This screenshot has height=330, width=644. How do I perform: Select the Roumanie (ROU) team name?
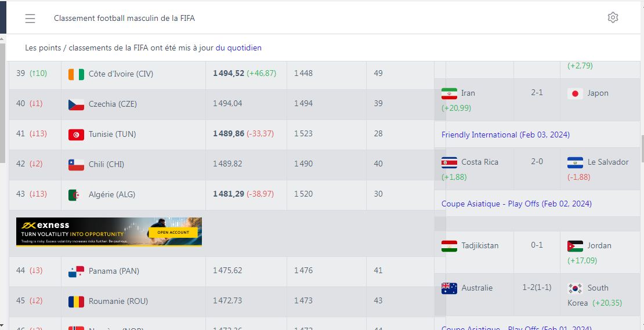(x=118, y=301)
